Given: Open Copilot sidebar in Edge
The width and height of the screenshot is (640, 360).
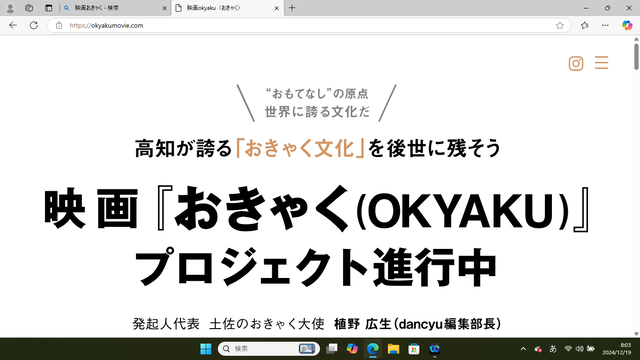Looking at the screenshot, I should [x=627, y=25].
